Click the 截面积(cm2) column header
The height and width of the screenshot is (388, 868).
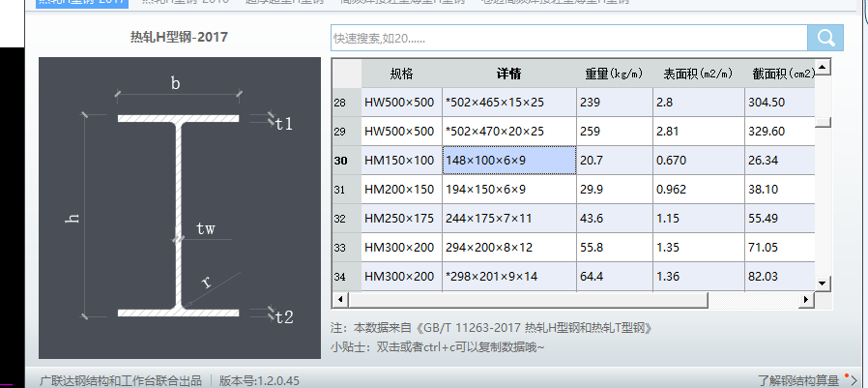click(x=779, y=74)
